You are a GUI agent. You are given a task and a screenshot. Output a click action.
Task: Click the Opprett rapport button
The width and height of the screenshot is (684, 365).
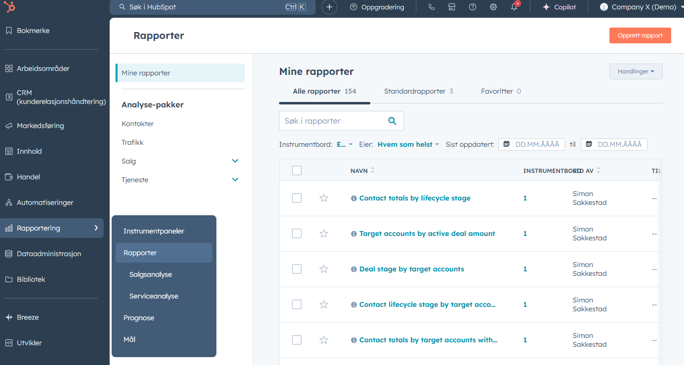(640, 36)
